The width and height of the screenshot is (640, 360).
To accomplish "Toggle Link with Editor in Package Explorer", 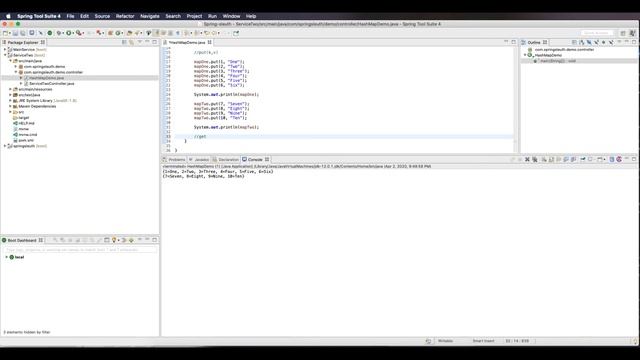I will click(x=131, y=42).
